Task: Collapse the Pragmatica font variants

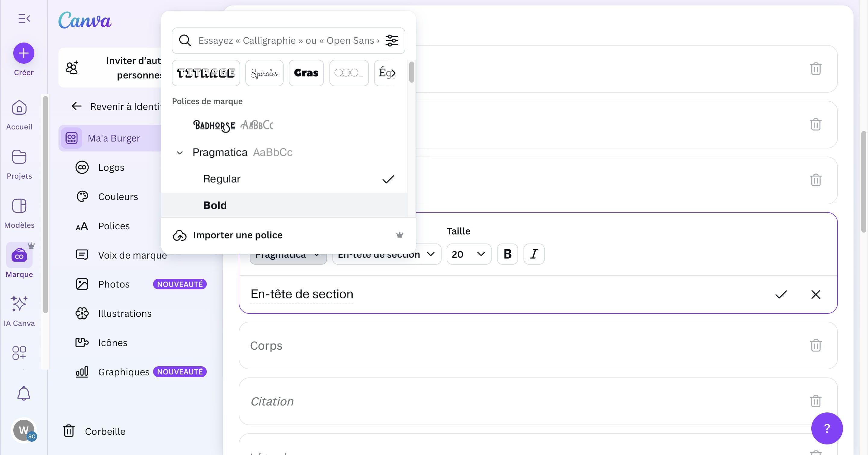Action: click(x=180, y=153)
